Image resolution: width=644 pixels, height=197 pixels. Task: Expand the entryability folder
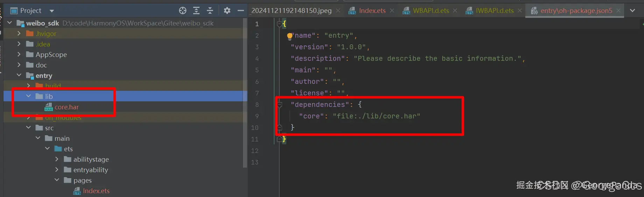pos(57,169)
